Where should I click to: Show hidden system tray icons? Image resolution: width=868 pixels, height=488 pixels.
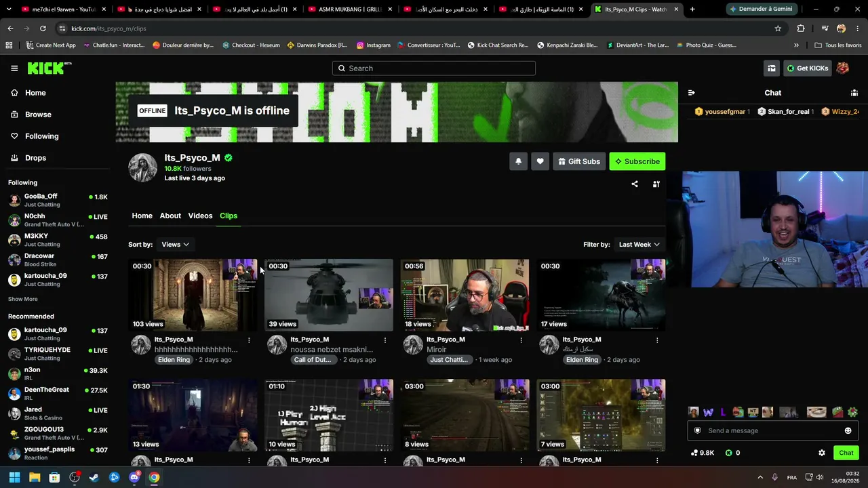pyautogui.click(x=759, y=477)
